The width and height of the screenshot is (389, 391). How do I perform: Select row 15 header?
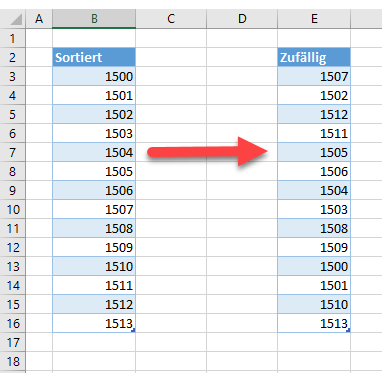coord(13,304)
